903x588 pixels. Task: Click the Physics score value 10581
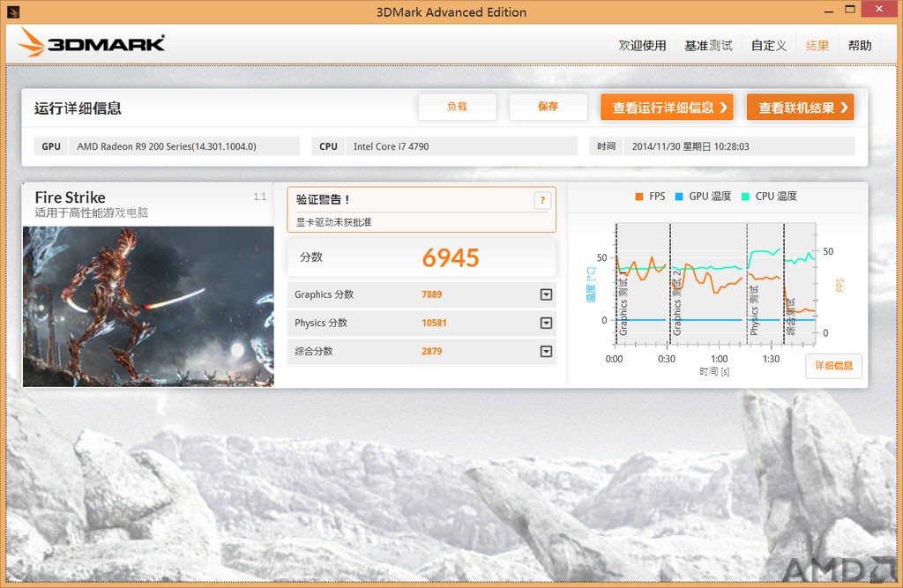434,323
